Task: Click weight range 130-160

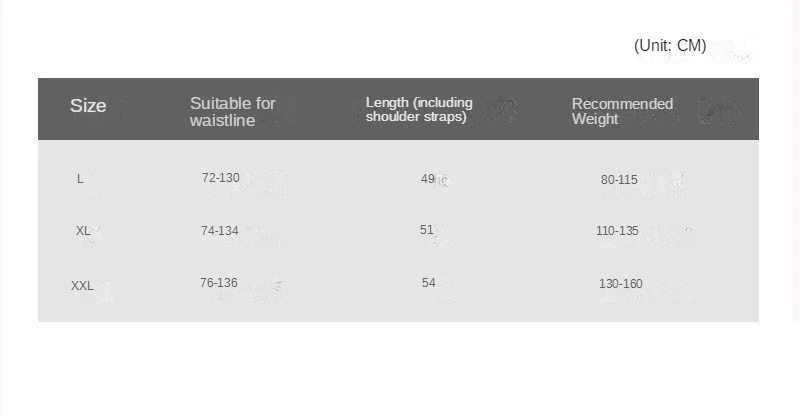Action: point(620,283)
